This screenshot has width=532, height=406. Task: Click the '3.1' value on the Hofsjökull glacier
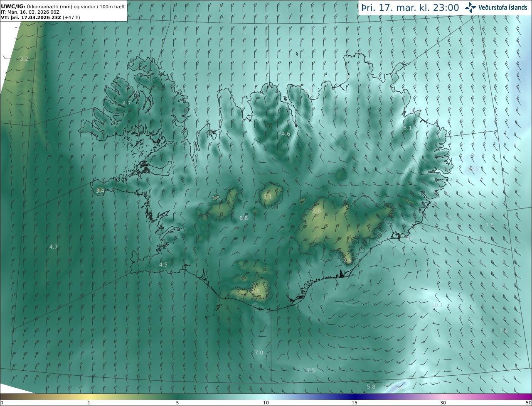click(267, 196)
